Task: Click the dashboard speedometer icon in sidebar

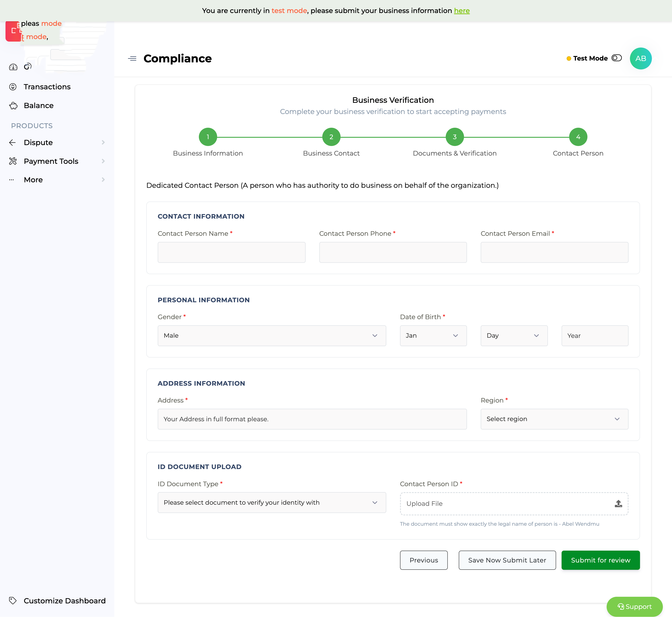Action: (x=13, y=67)
